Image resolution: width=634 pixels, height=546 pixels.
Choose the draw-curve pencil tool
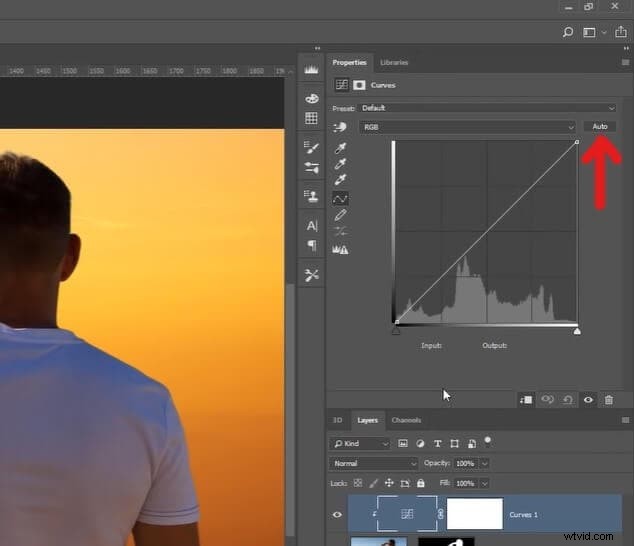(x=340, y=215)
